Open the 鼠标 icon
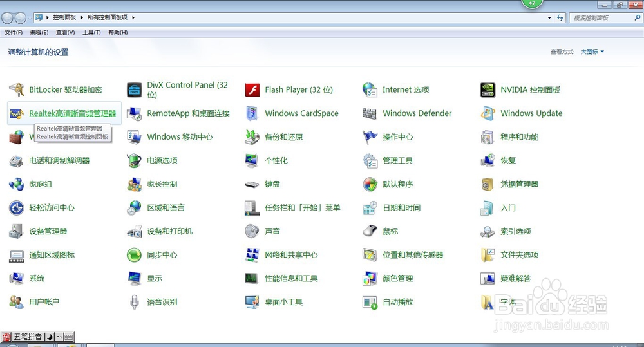The width and height of the screenshot is (644, 347). click(x=370, y=231)
